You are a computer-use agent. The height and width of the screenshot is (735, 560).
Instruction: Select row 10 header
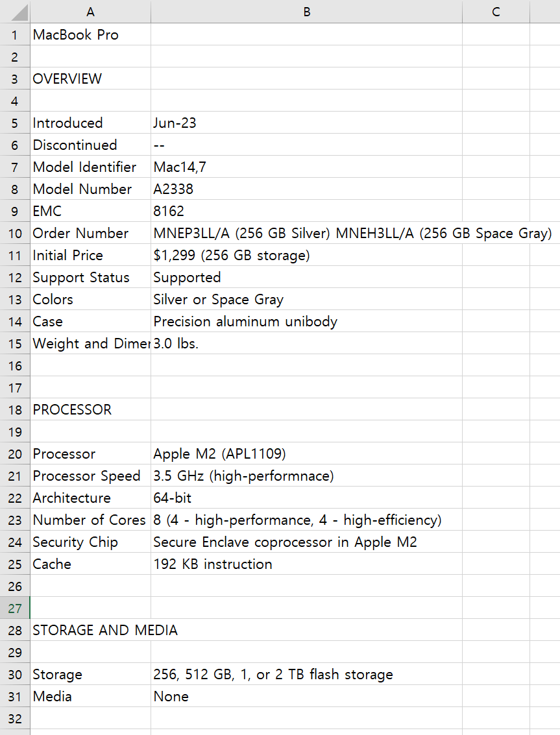(x=15, y=233)
